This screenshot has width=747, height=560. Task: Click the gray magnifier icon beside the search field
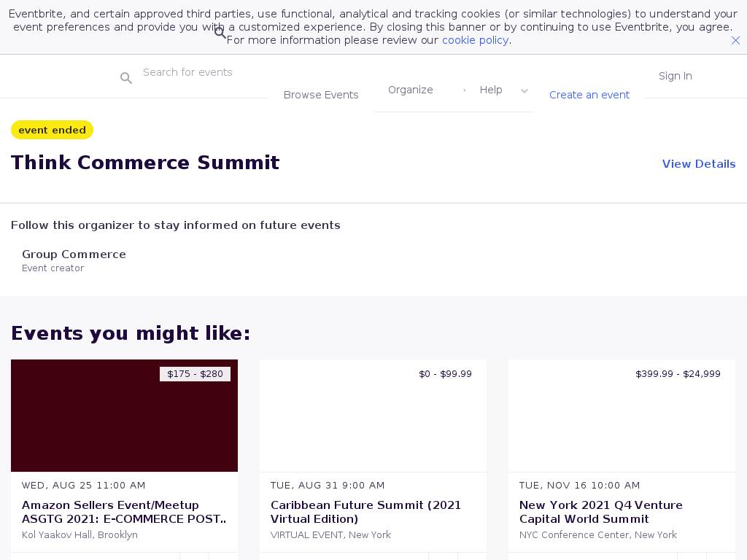coord(126,78)
